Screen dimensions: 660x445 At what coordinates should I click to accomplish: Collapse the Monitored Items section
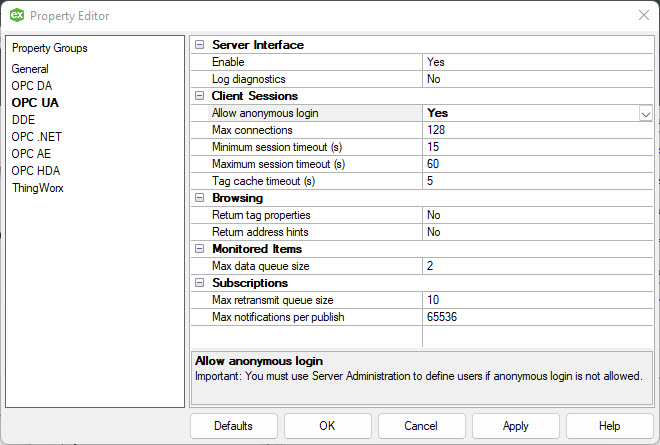point(200,249)
